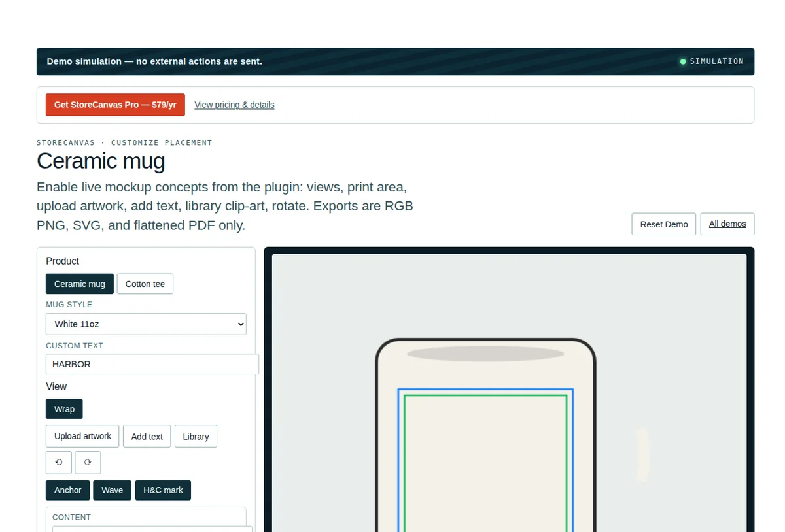Image resolution: width=785 pixels, height=532 pixels.
Task: Add the Anchor clip-art
Action: (x=68, y=490)
